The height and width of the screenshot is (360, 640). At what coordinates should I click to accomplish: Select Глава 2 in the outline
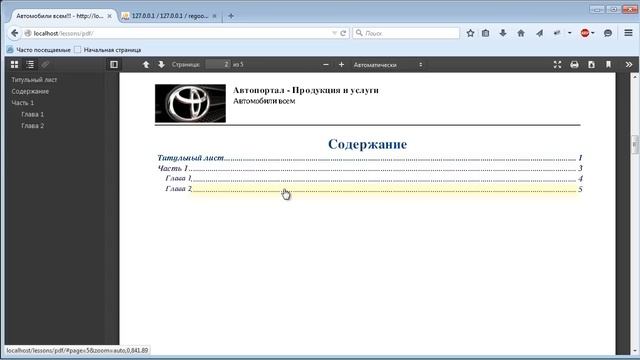(33, 126)
